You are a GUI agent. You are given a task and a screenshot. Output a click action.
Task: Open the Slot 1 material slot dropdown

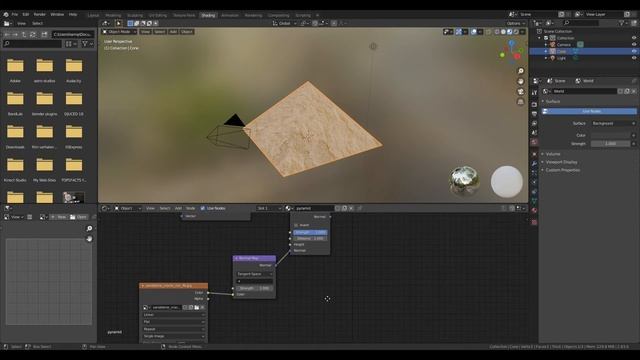[x=269, y=208]
